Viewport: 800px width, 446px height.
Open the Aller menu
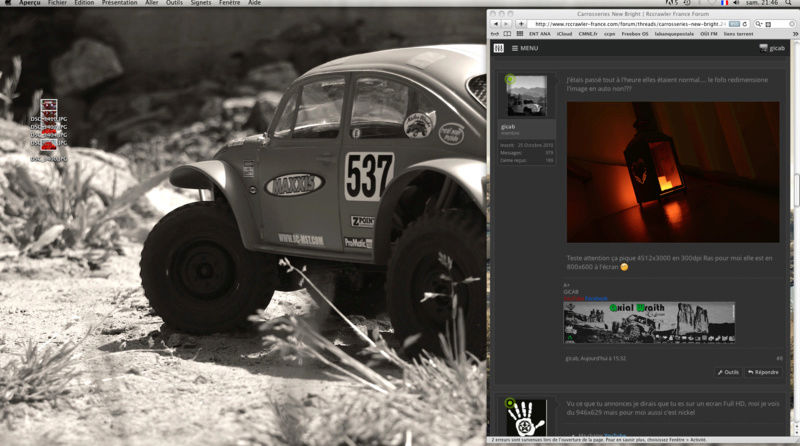pos(152,3)
